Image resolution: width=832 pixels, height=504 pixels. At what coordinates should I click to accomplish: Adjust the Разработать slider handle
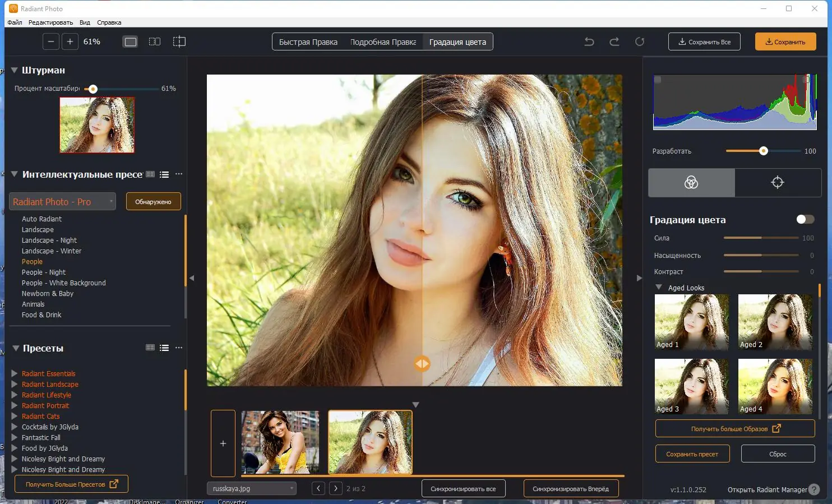[x=763, y=151]
